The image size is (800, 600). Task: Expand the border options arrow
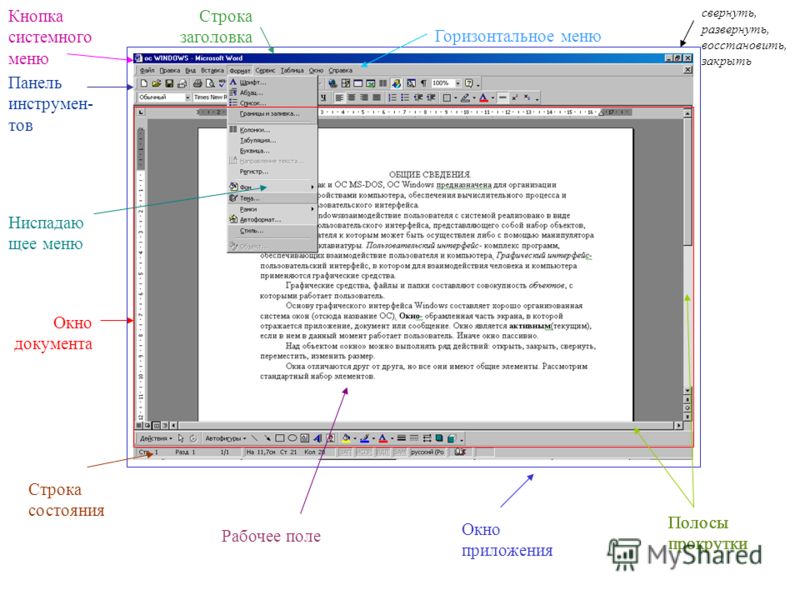tap(455, 97)
